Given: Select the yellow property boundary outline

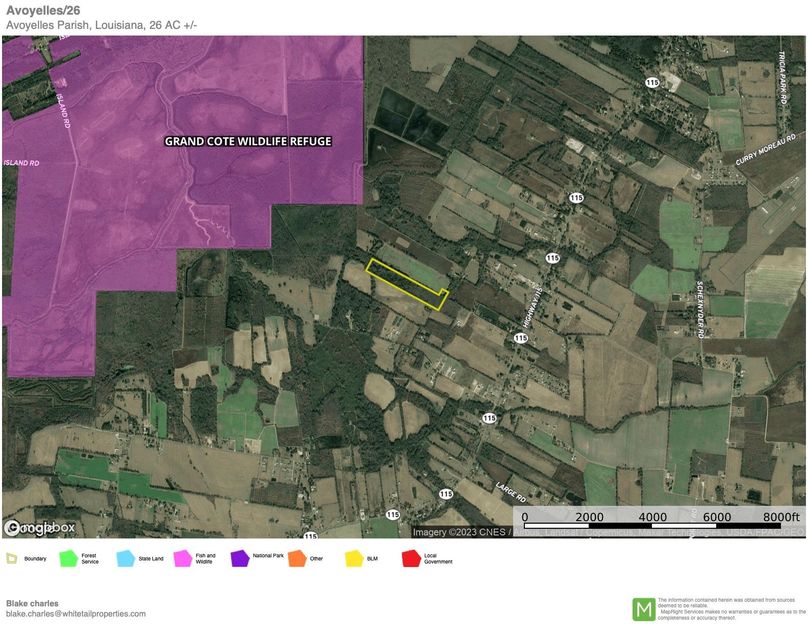Looking at the screenshot, I should (403, 282).
